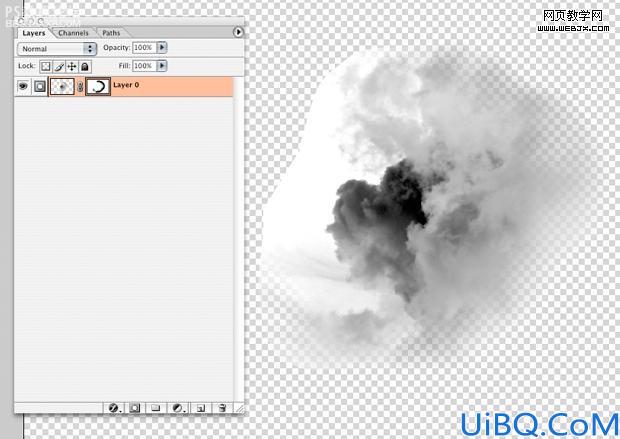620x439 pixels.
Task: Create a new layer set folder
Action: [x=156, y=408]
